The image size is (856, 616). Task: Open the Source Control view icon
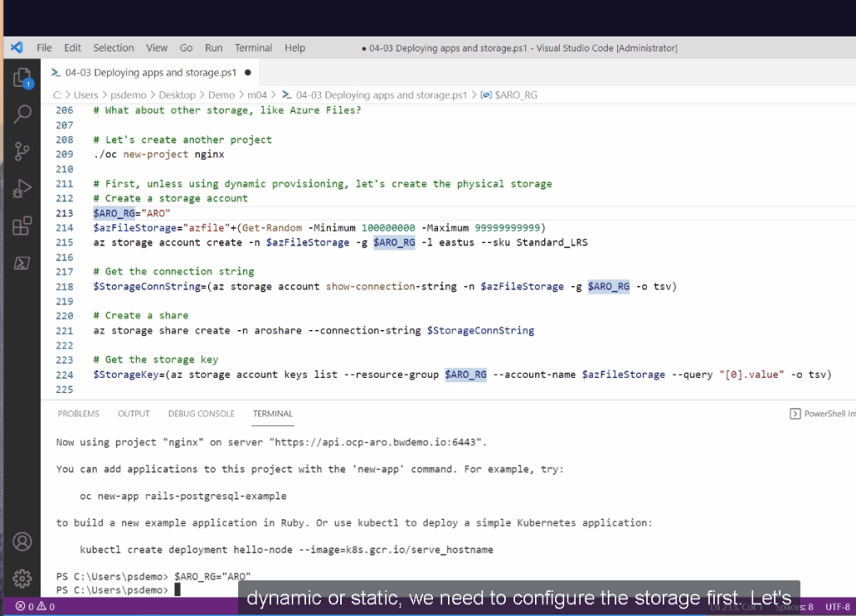tap(23, 151)
